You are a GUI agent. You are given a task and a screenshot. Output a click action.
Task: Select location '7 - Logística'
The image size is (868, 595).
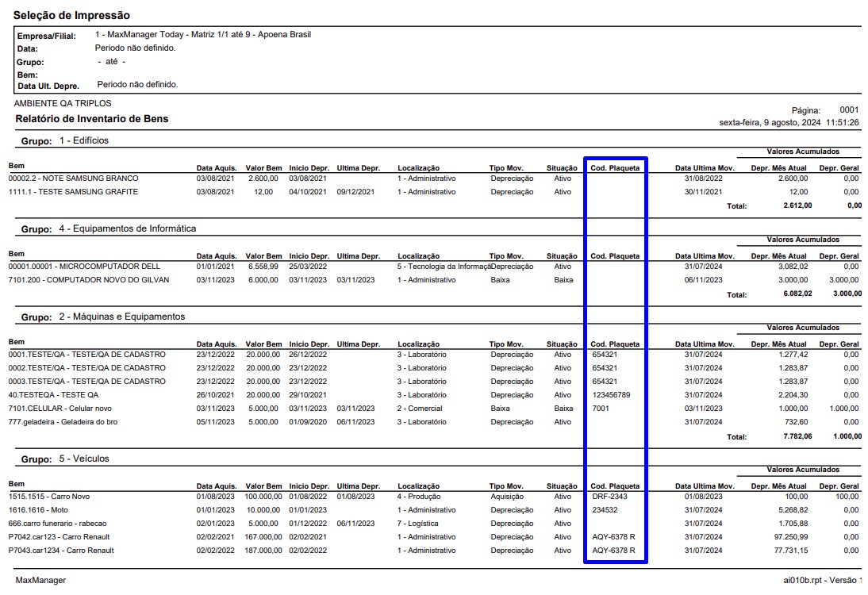tap(417, 524)
